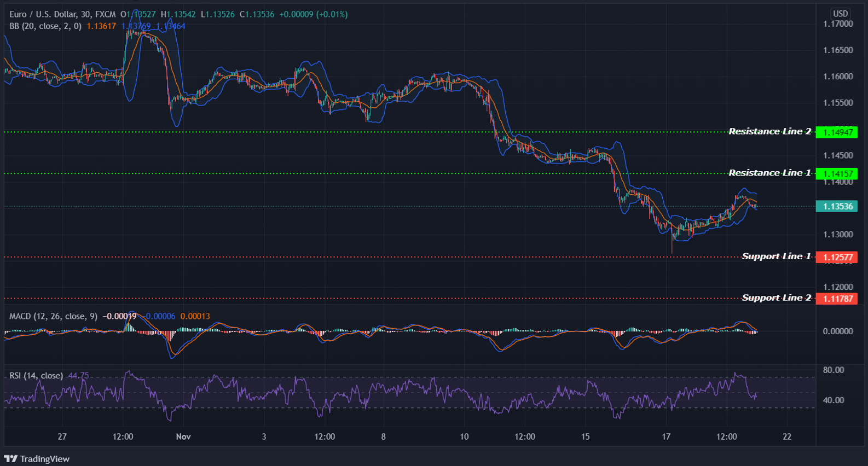
Task: Select the Resistance Line 2 label
Action: [x=769, y=131]
